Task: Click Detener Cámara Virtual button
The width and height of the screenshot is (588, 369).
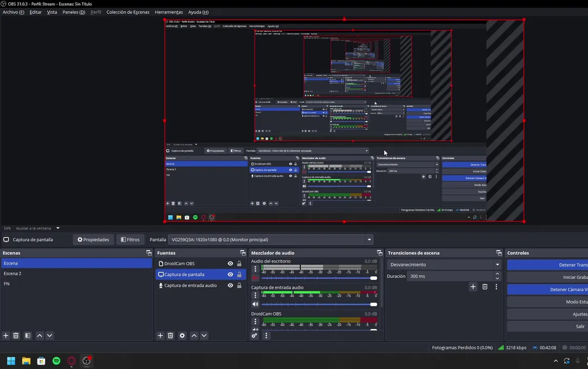Action: point(547,290)
